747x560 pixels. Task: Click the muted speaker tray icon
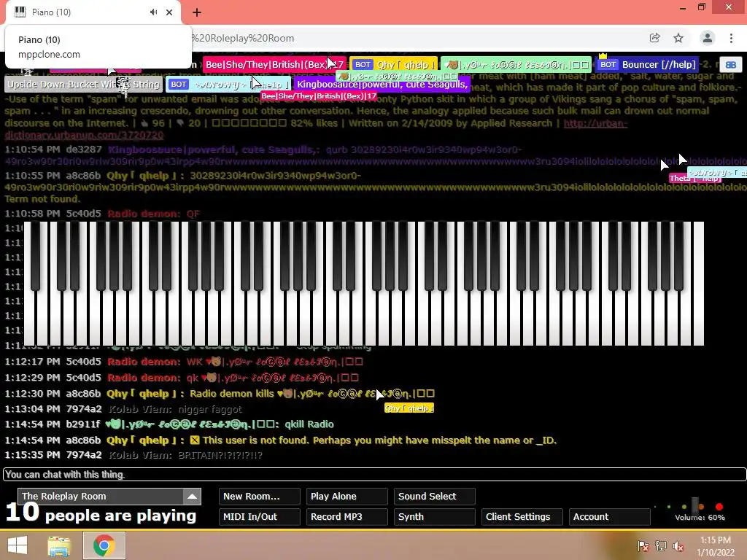678,545
